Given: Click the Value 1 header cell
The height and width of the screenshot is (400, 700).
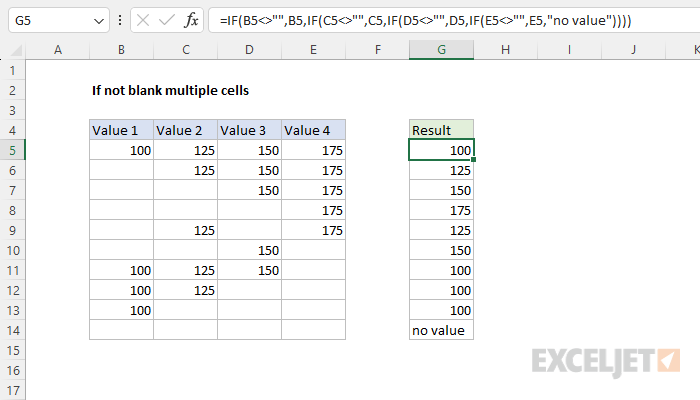Looking at the screenshot, I should pyautogui.click(x=121, y=130).
